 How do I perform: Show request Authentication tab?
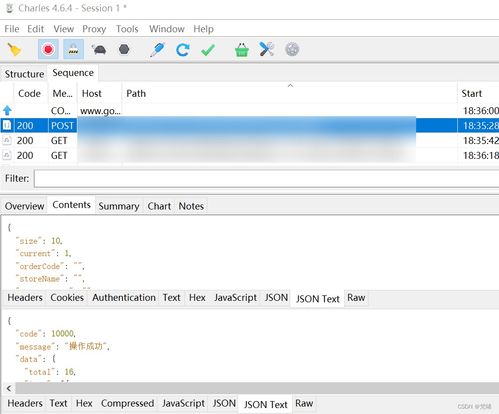point(124,297)
